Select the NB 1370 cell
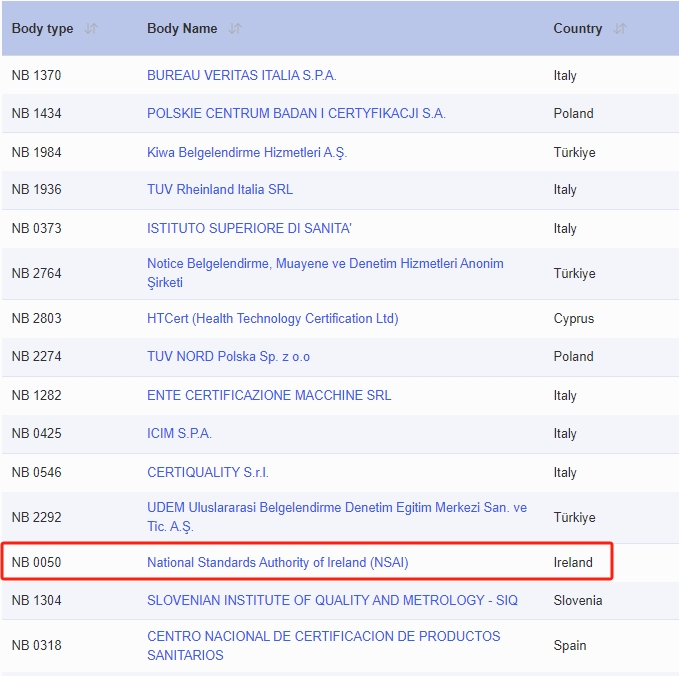This screenshot has width=679, height=676. tap(36, 75)
